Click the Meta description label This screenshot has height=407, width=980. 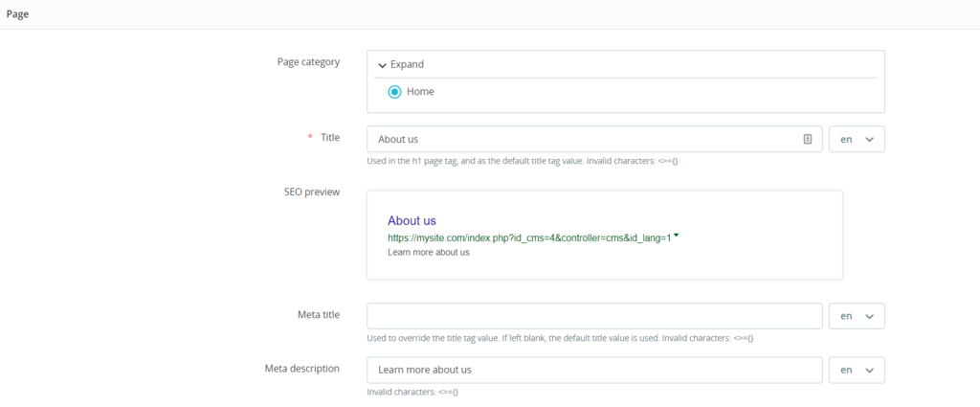pos(301,368)
